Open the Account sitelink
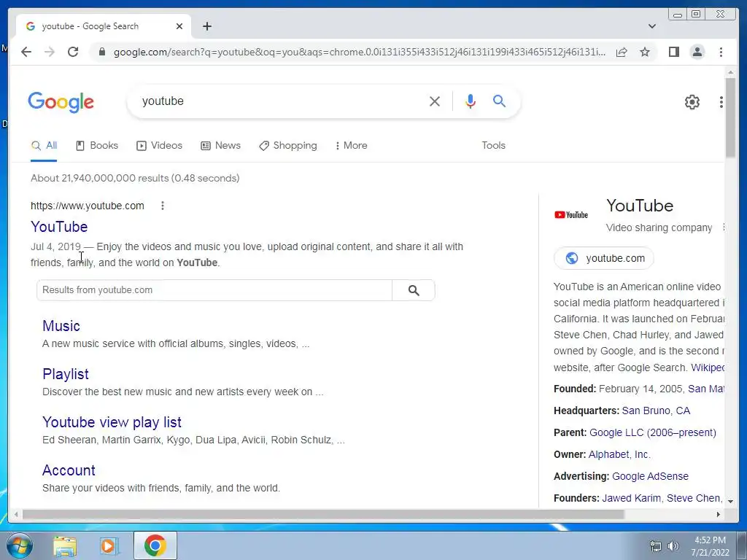 pos(69,470)
